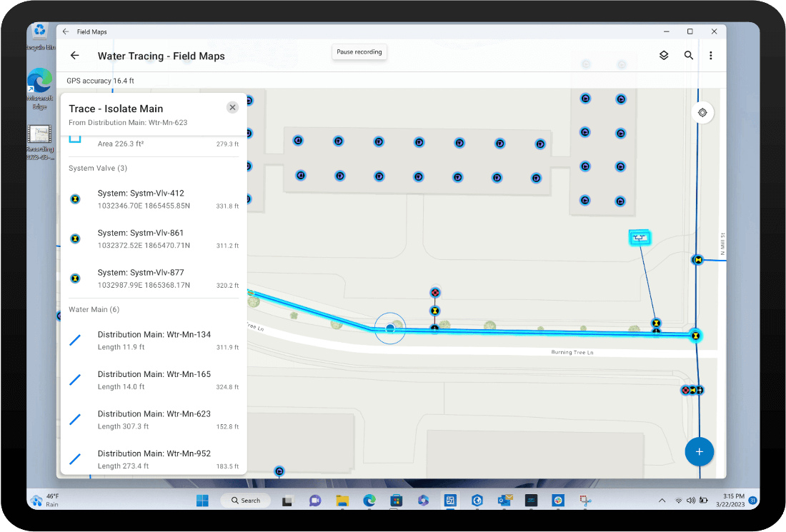
Task: Click the taskbar Search box
Action: click(245, 501)
